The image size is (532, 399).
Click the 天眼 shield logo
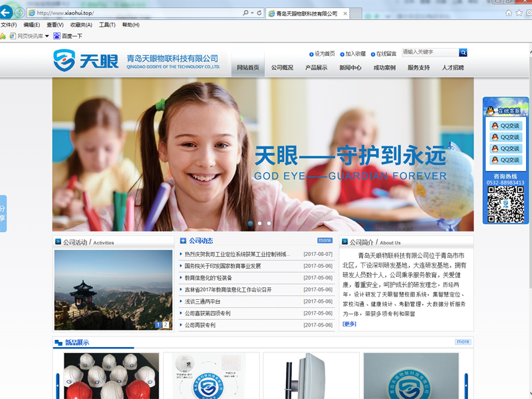click(x=64, y=60)
